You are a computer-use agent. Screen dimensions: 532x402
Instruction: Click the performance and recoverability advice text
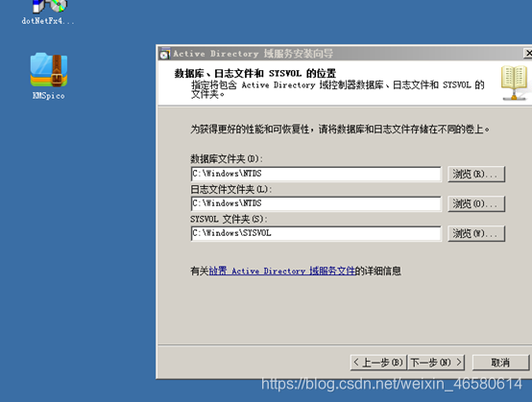pyautogui.click(x=340, y=130)
